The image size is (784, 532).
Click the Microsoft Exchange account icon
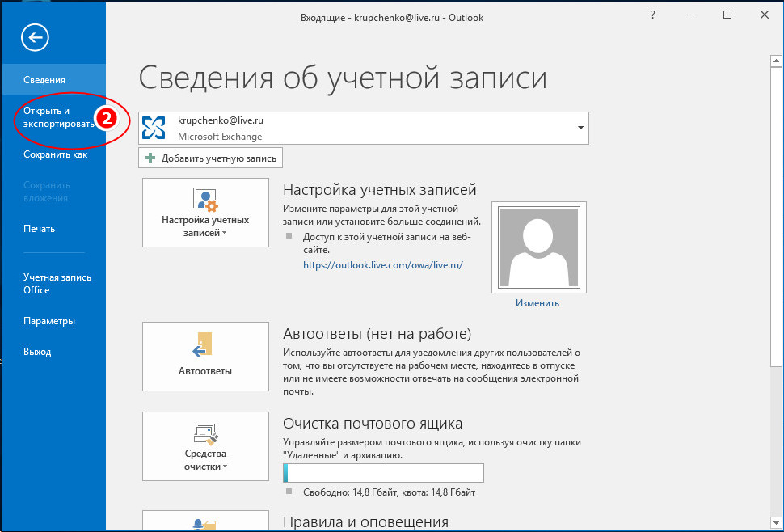tap(154, 128)
